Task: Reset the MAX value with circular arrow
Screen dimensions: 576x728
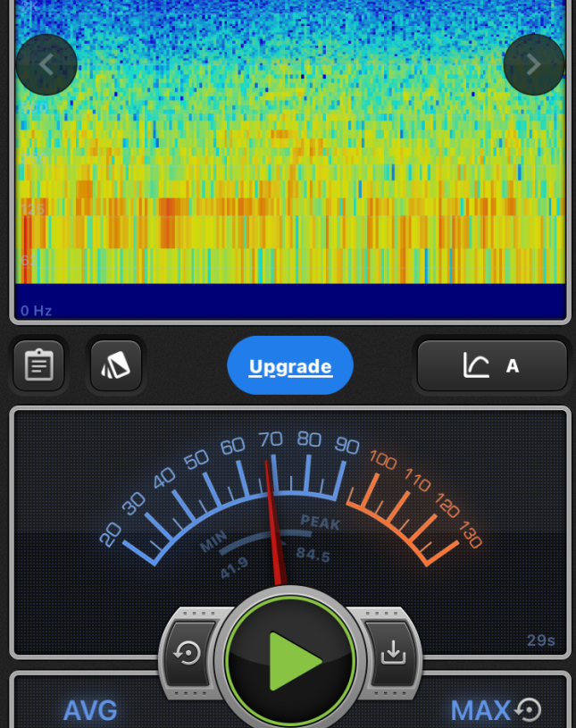Action: click(x=529, y=710)
